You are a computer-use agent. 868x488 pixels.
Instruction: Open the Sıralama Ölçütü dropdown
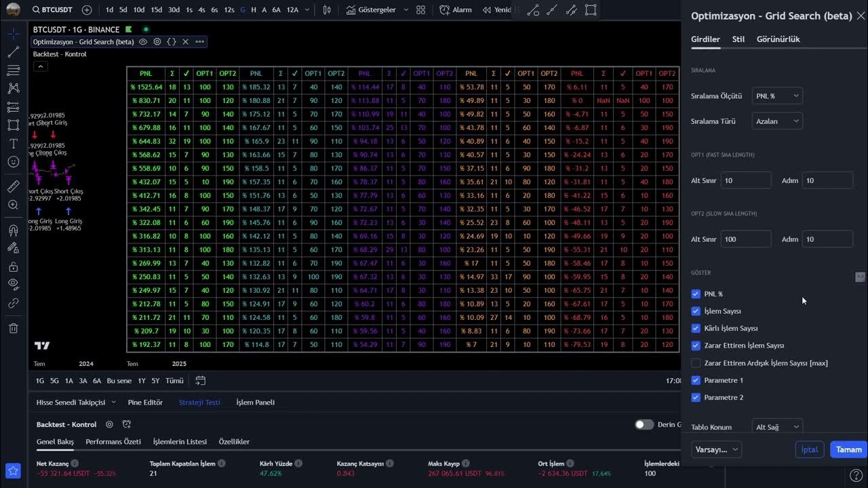(777, 96)
